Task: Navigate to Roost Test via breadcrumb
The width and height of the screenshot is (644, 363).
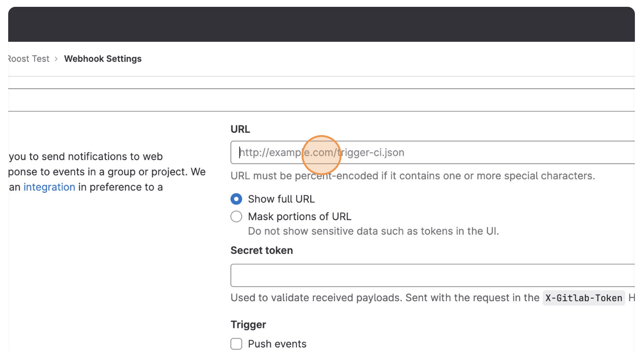Action: tap(28, 59)
